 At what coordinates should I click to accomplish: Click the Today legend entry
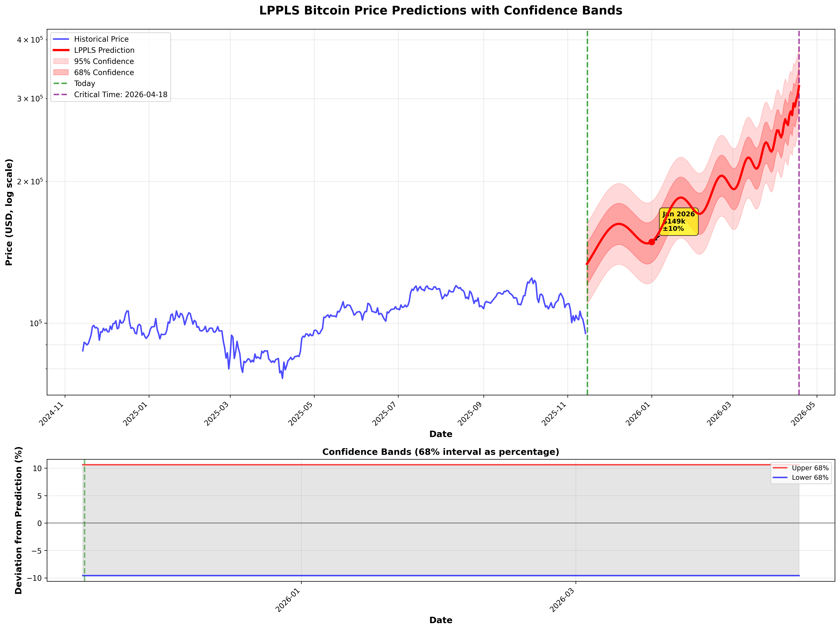click(84, 83)
